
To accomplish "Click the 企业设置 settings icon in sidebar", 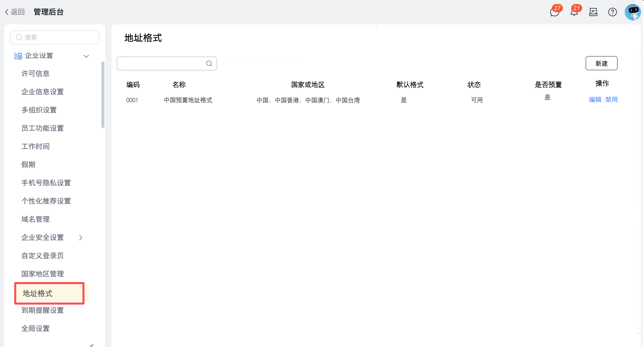I will [x=18, y=56].
